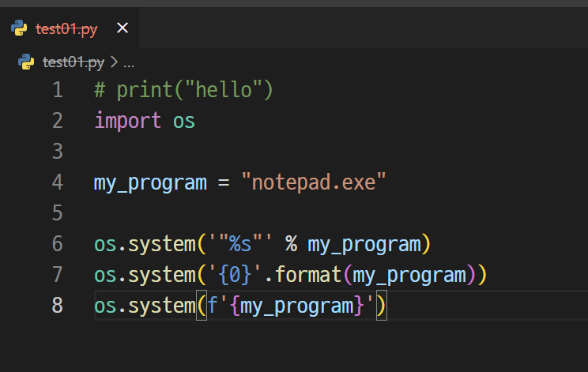Image resolution: width=588 pixels, height=372 pixels.
Task: Click the '"%s"' format string
Action: pyautogui.click(x=240, y=244)
